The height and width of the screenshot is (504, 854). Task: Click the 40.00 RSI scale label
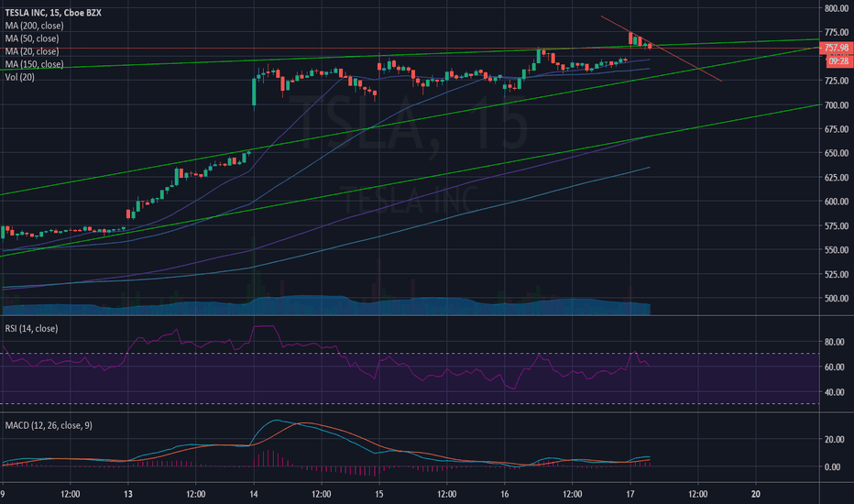835,392
